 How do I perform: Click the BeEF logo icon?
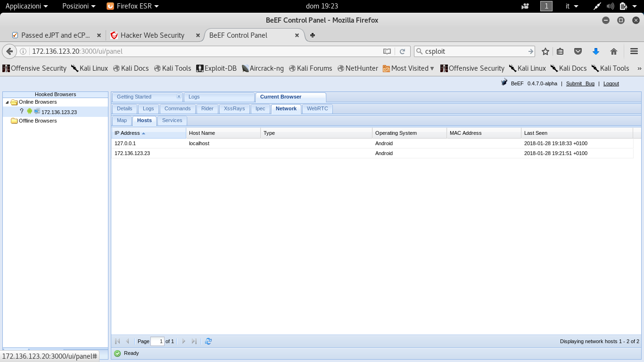(504, 82)
